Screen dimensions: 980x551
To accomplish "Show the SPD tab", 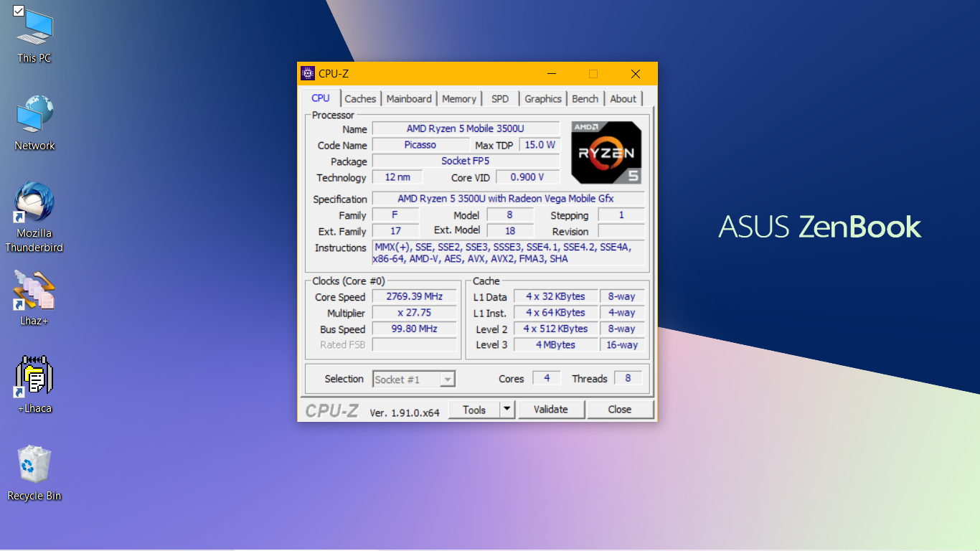I will point(500,99).
